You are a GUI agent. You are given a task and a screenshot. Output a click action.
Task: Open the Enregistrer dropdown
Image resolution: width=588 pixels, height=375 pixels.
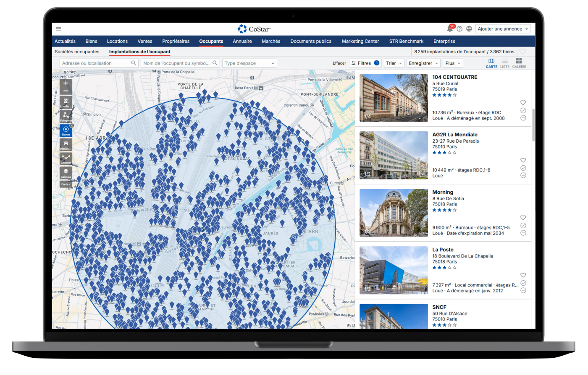click(x=423, y=63)
